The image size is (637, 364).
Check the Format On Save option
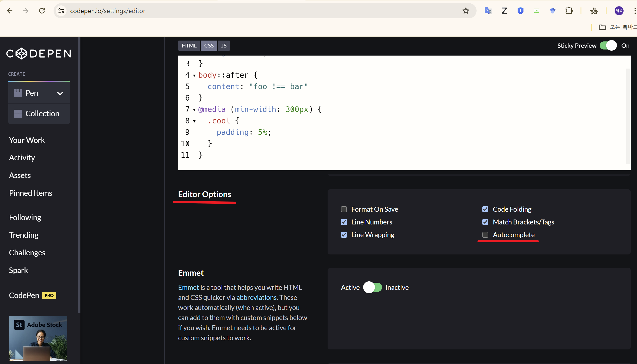coord(344,209)
